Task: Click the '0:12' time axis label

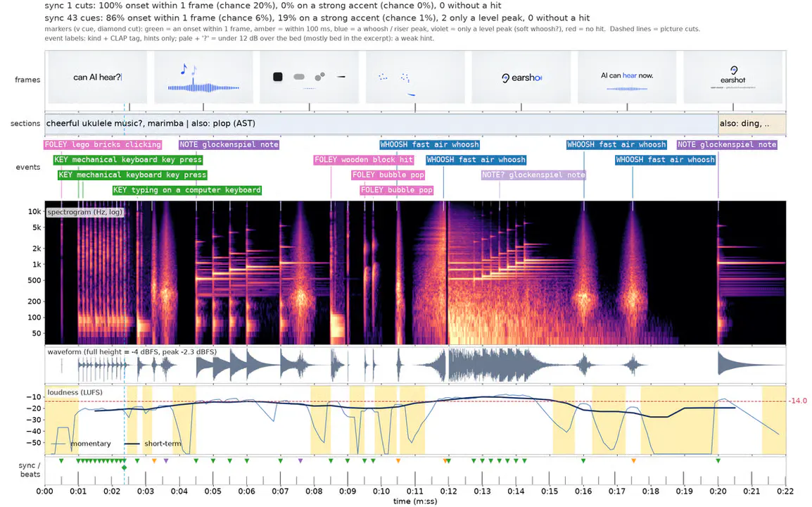Action: (448, 492)
